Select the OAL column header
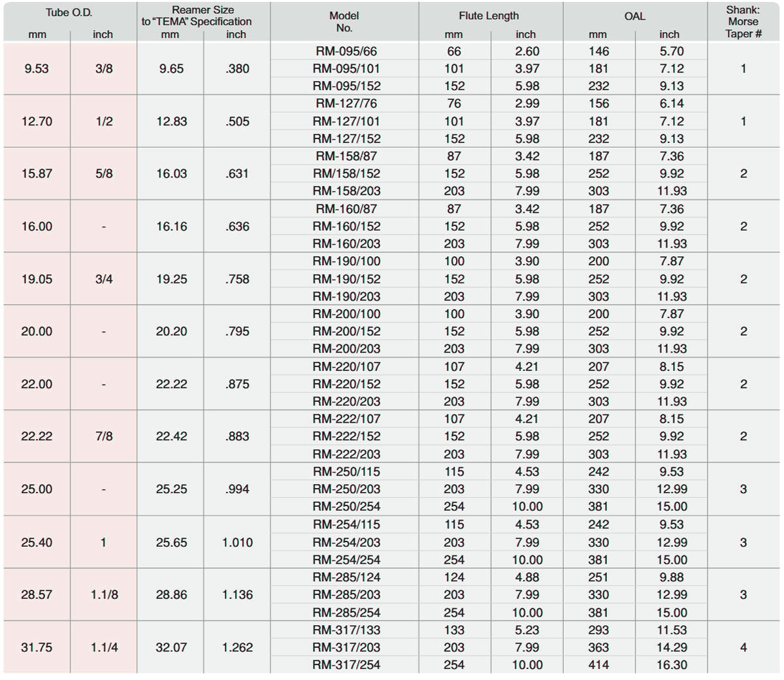This screenshot has height=680, width=784. click(634, 16)
